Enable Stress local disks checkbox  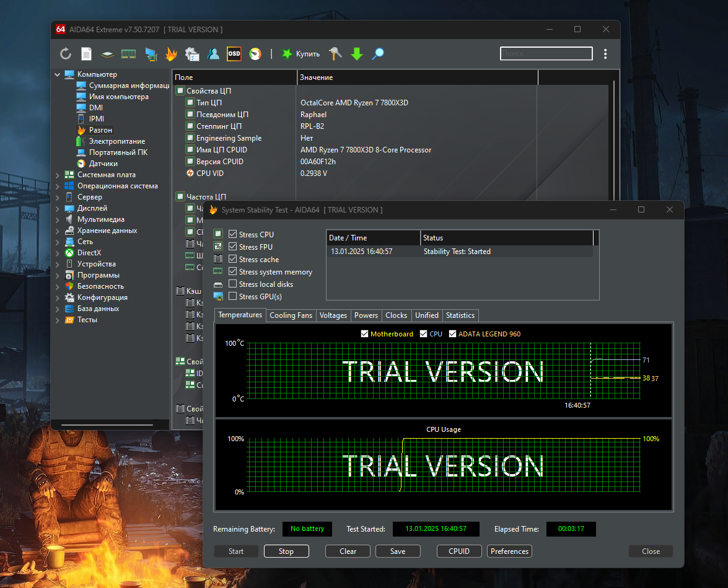(x=232, y=284)
